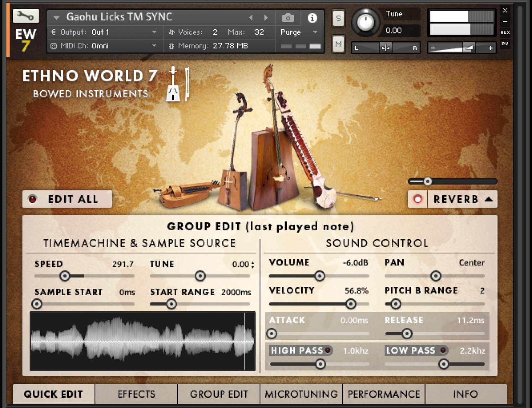
Task: Click the RELEASE value 11.2ms
Action: [470, 320]
